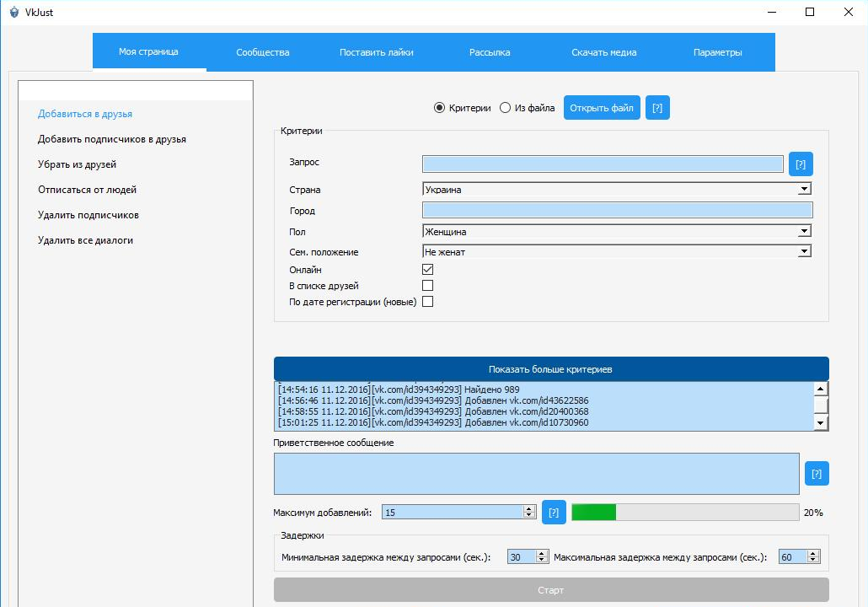The width and height of the screenshot is (868, 607).
Task: Open the Сем. положение dropdown
Action: pos(616,251)
